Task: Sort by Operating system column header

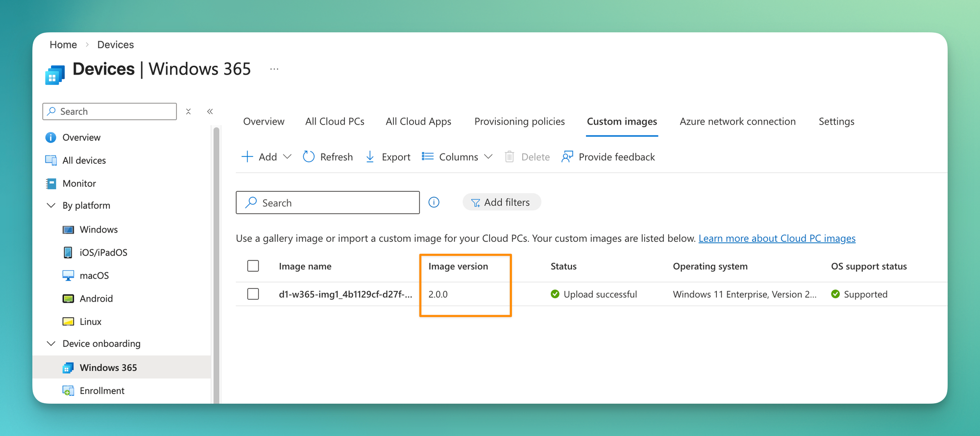Action: click(710, 266)
